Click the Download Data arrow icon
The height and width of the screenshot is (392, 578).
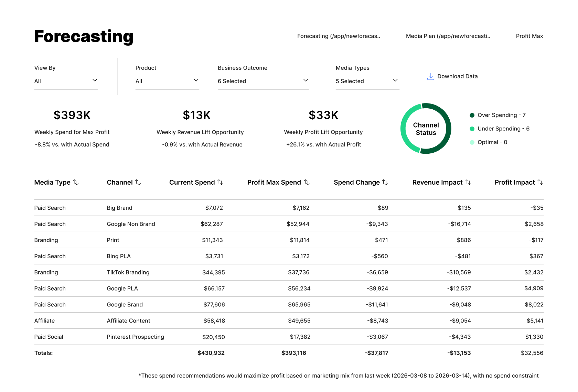coord(430,76)
